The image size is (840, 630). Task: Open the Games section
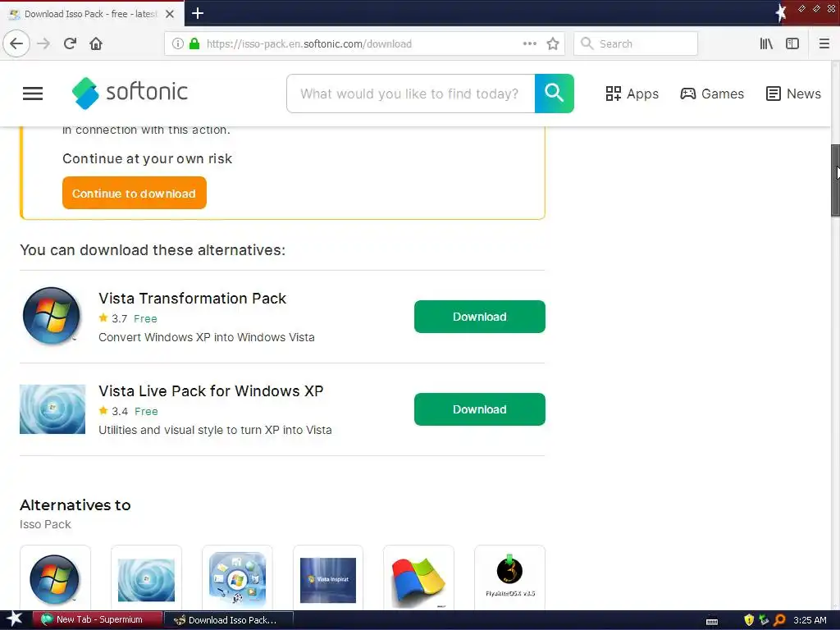pos(712,94)
